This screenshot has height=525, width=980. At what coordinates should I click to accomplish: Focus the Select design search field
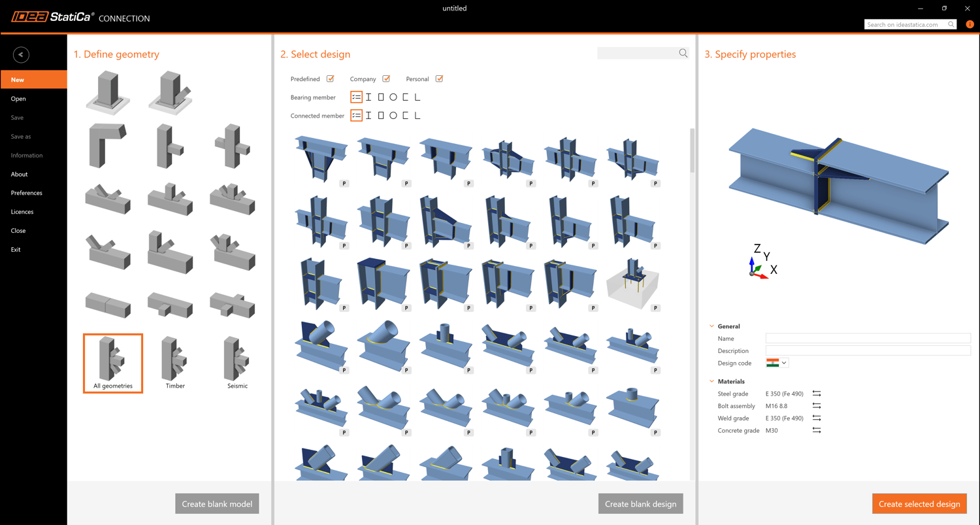[x=637, y=53]
